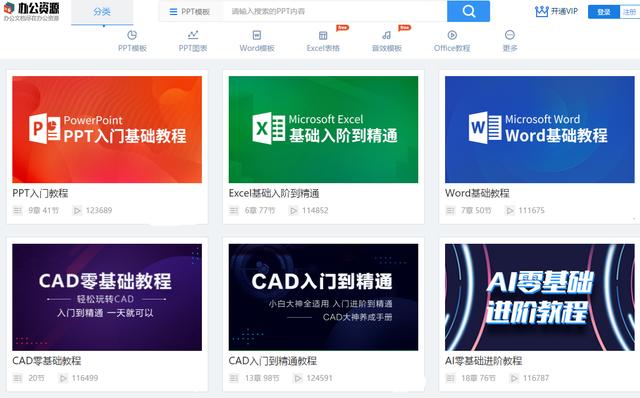Open the AI零基础进阶教程 thumbnail
640x398 pixels.
pos(540,297)
